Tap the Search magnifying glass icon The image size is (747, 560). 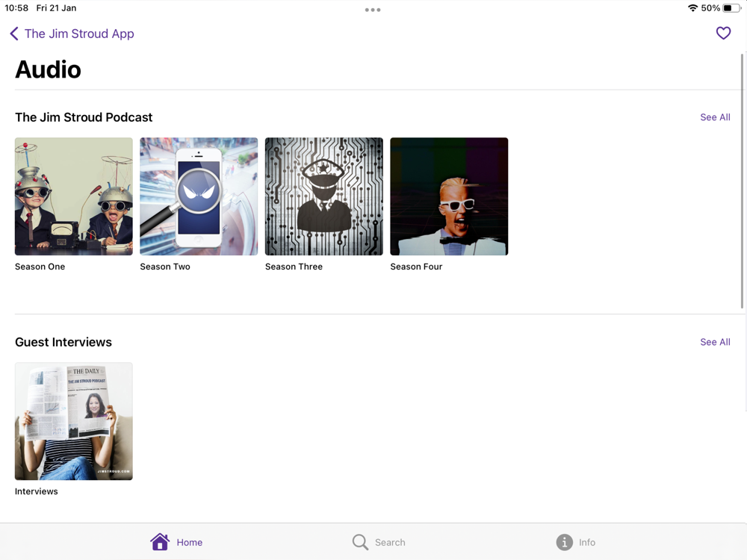tap(360, 542)
